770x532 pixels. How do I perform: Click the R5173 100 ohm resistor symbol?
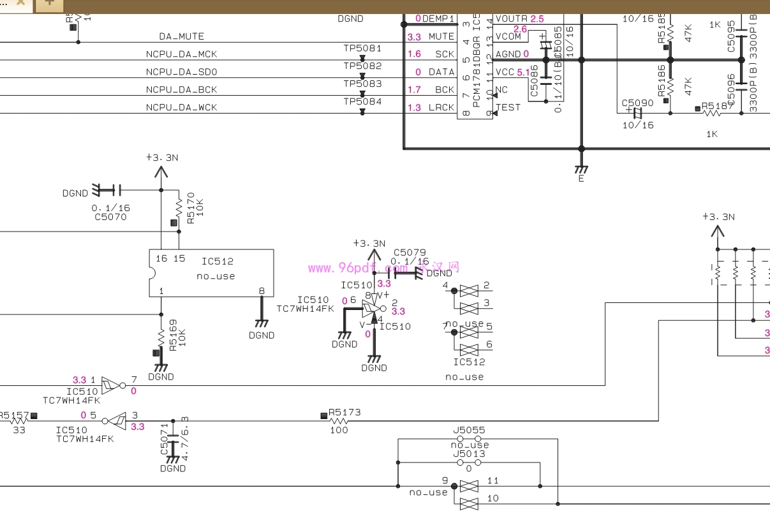(339, 421)
